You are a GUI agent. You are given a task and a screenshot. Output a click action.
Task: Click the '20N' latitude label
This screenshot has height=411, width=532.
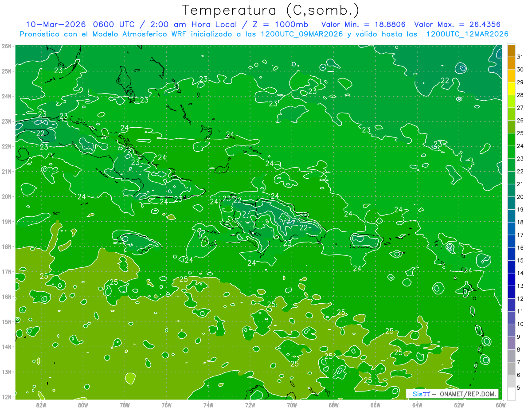point(7,196)
